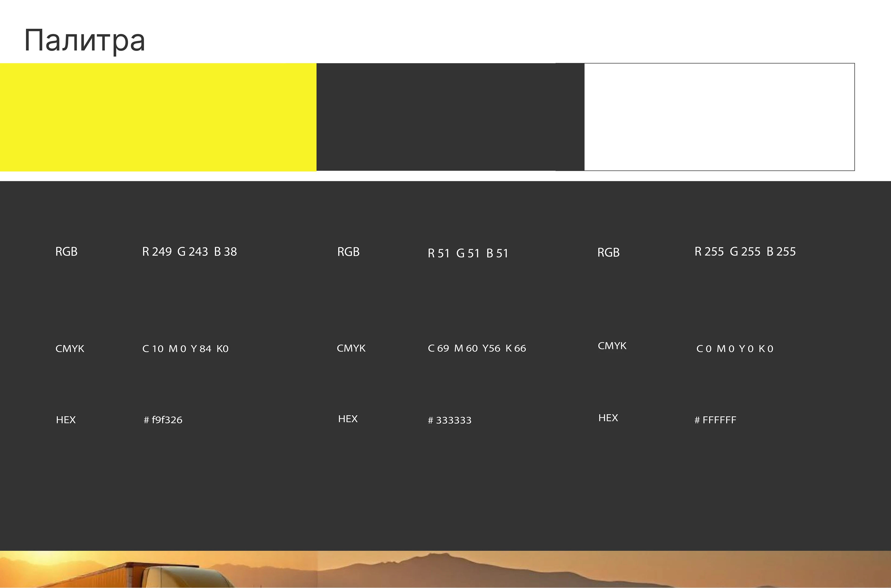Select the R 51 G 51 B 51 text

[x=468, y=254]
